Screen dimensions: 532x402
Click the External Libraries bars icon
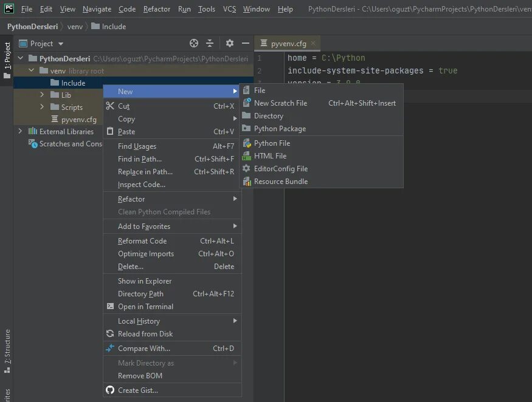(x=33, y=131)
